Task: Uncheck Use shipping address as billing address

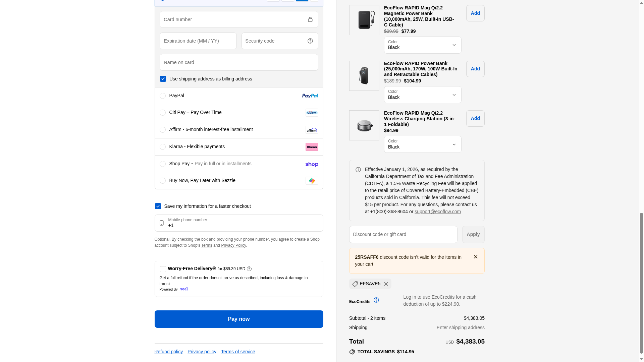Action: 163,79
